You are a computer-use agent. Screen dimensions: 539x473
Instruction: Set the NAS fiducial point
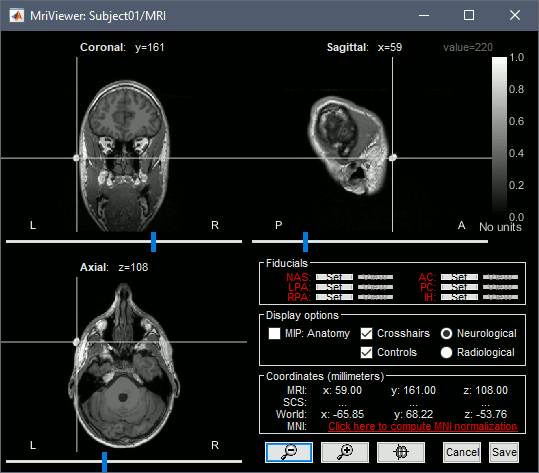(x=334, y=277)
